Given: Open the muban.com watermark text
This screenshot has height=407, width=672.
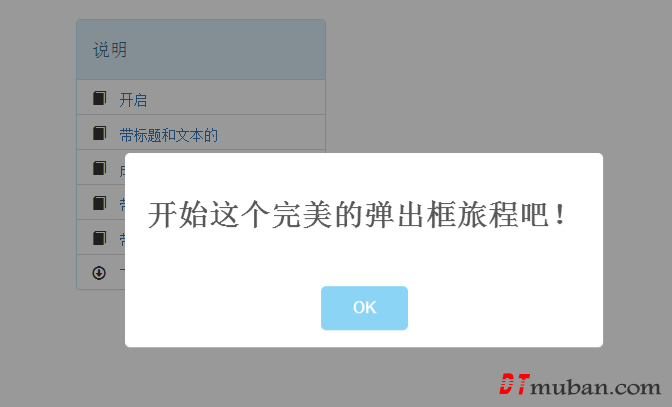Looking at the screenshot, I should point(596,387).
